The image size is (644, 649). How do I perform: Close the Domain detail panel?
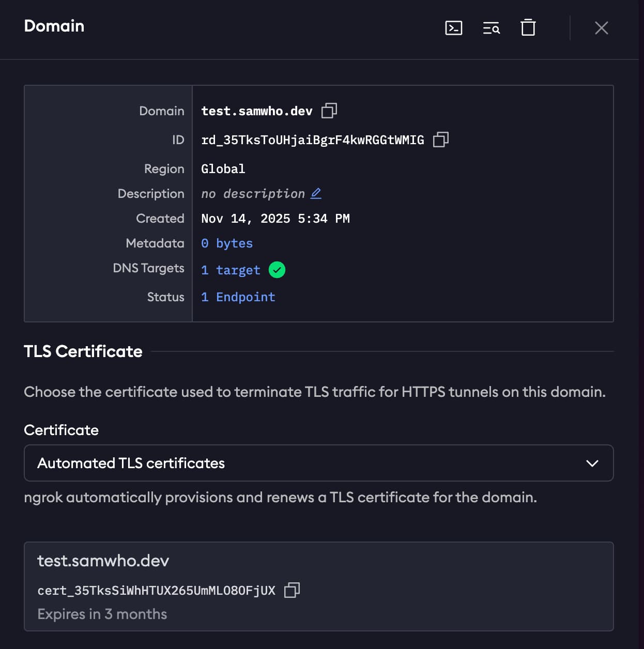click(601, 28)
